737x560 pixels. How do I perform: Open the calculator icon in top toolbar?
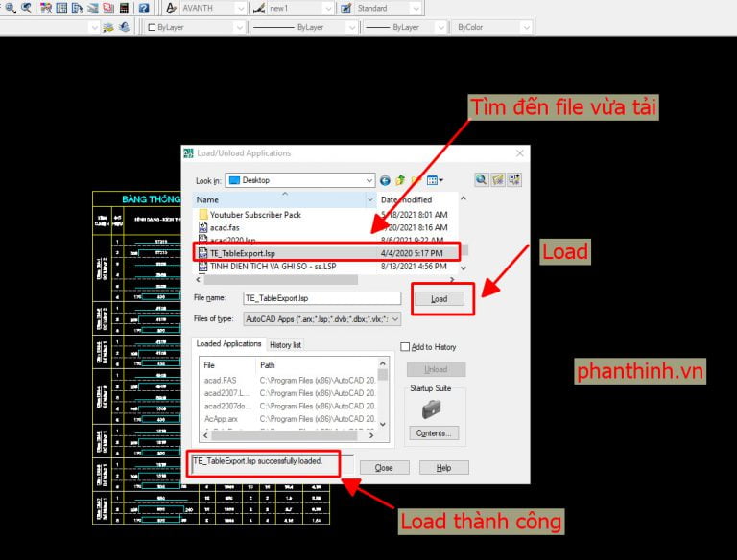(x=124, y=8)
